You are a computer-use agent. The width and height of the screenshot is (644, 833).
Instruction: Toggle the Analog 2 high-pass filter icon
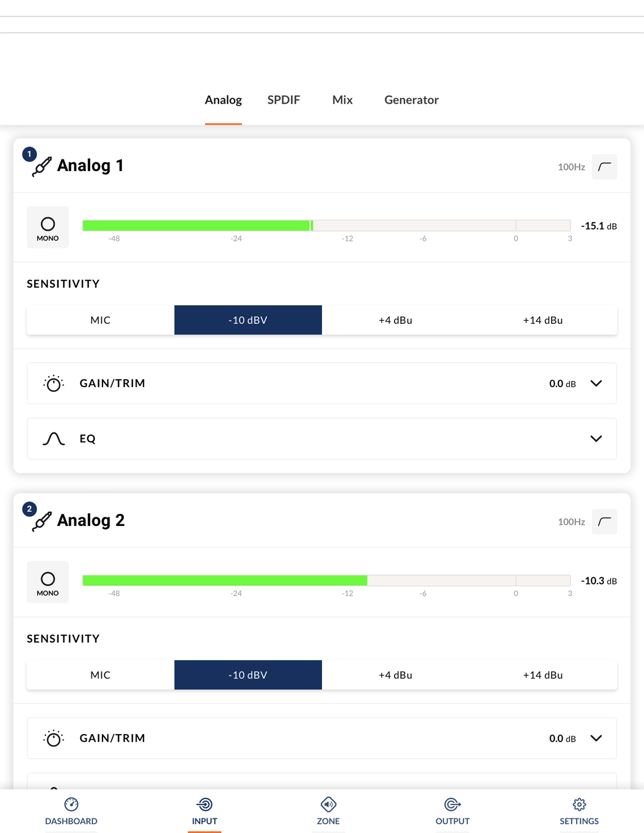click(x=604, y=522)
